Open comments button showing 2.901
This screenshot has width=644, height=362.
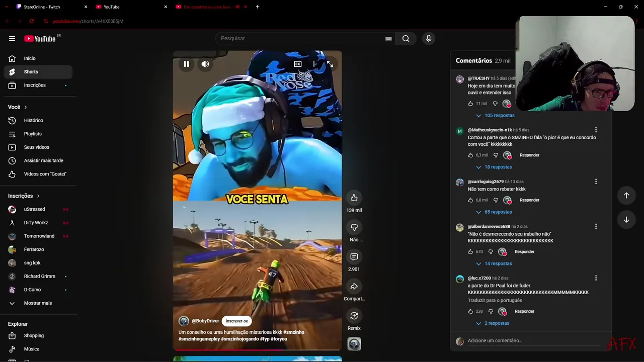click(x=354, y=257)
